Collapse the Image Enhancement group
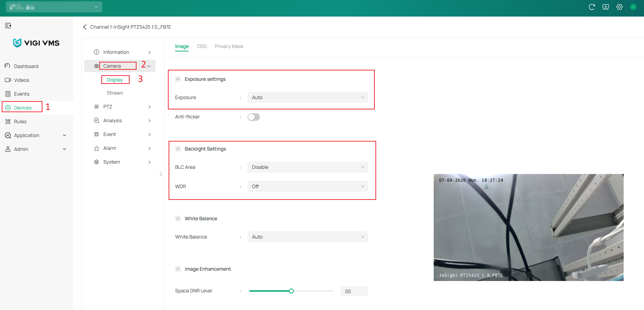The width and height of the screenshot is (644, 310). click(178, 269)
